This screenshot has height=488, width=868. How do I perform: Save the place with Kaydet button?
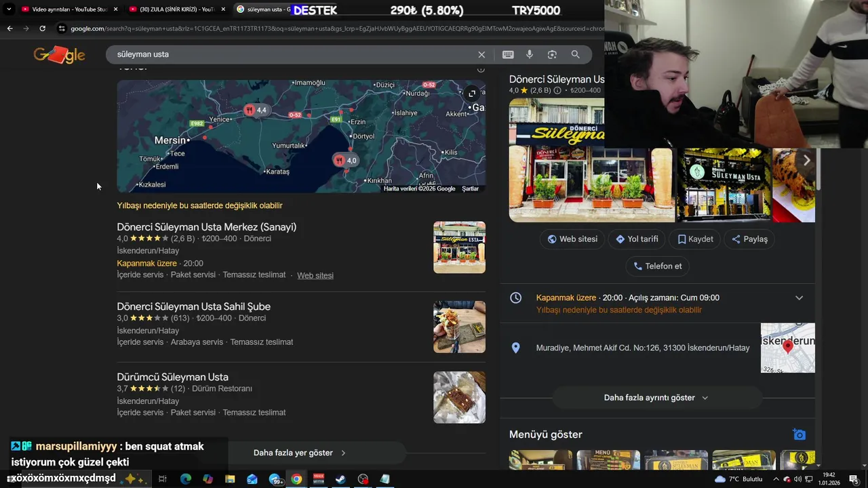click(x=695, y=239)
